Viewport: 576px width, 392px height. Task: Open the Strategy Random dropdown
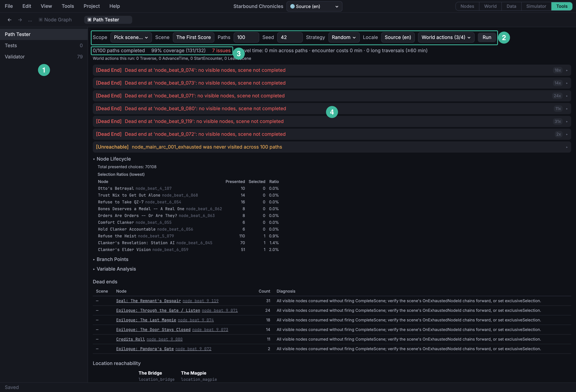coord(344,37)
